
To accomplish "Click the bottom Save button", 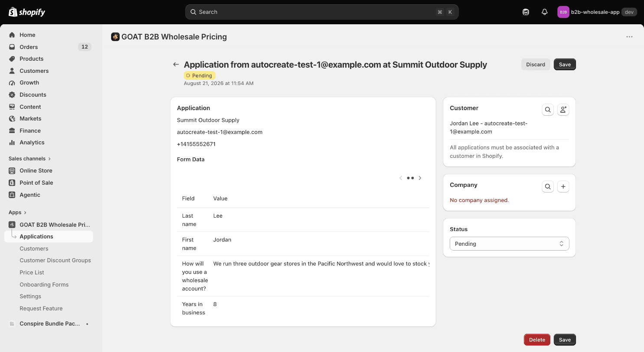I will 565,339.
